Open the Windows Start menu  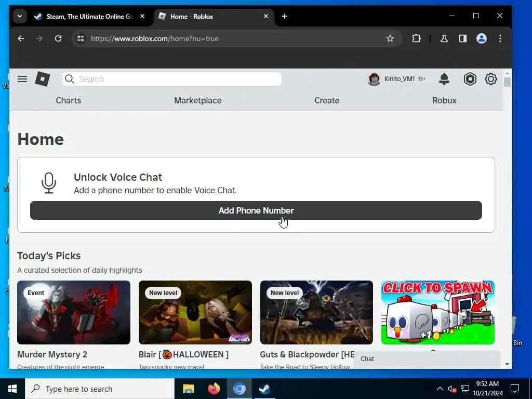pyautogui.click(x=12, y=389)
